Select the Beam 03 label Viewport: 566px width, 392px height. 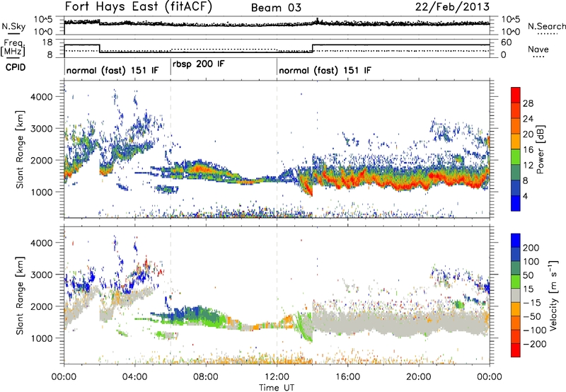[276, 8]
